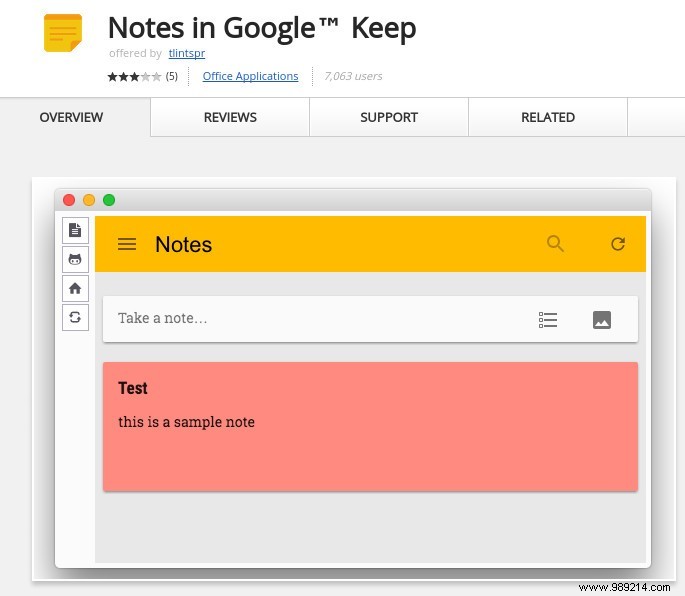Click the (5) review count
This screenshot has height=596, width=685.
tap(172, 77)
